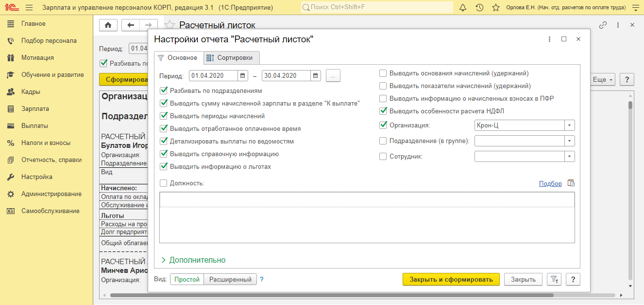This screenshot has height=305, width=644.
Task: Open Зарплата section in sidebar
Action: pos(35,109)
